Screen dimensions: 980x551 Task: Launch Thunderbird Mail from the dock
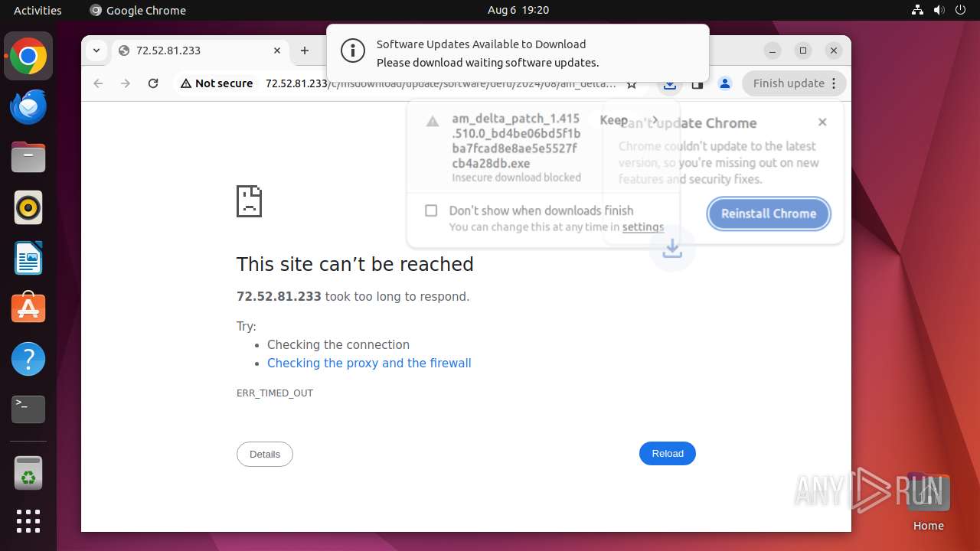coord(28,107)
